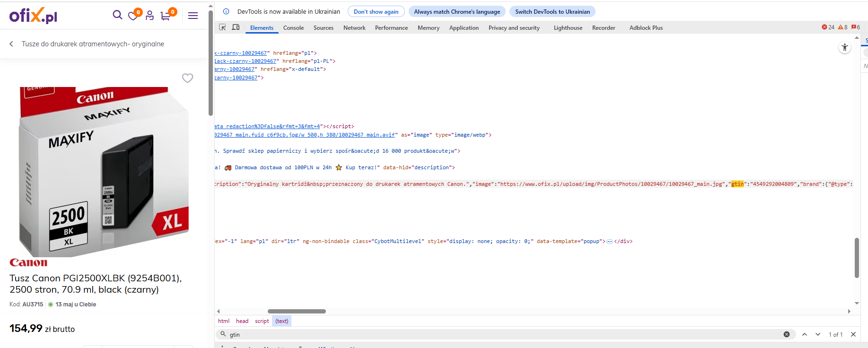Click the red error count indicator

(x=828, y=27)
